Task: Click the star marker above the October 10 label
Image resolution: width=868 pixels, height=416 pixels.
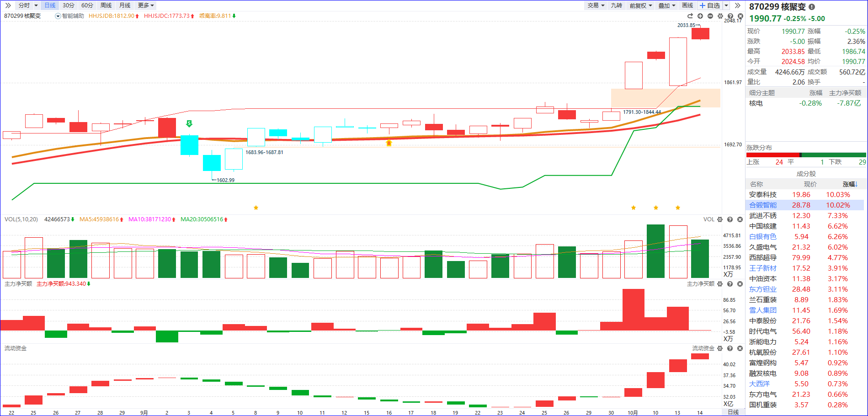Action: coord(656,208)
